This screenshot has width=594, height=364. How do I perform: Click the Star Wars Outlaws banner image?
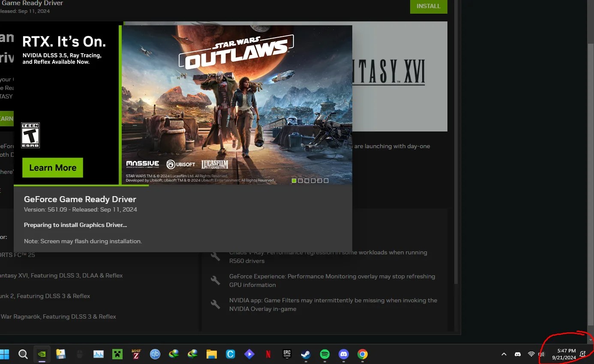click(237, 105)
